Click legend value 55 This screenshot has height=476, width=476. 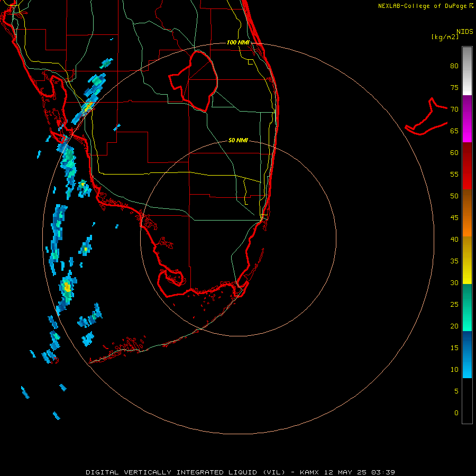pyautogui.click(x=454, y=175)
